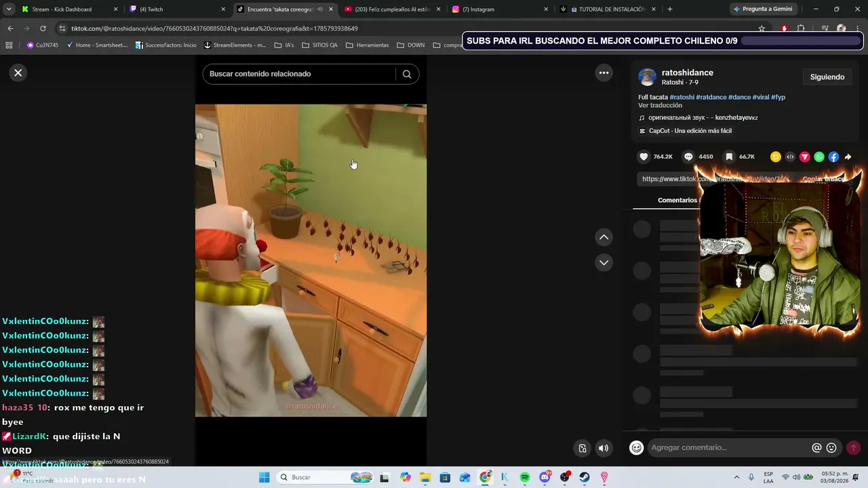Share the video to WhatsApp
Viewport: 868px width, 488px height.
(819, 157)
